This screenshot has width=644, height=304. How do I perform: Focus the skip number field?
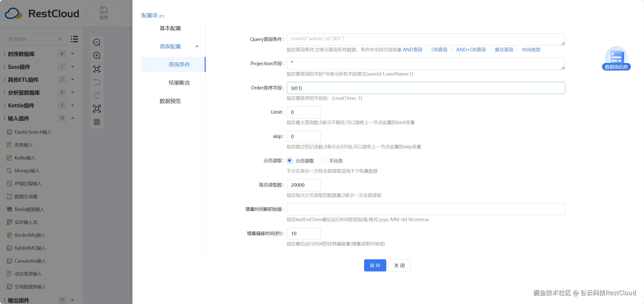point(304,136)
